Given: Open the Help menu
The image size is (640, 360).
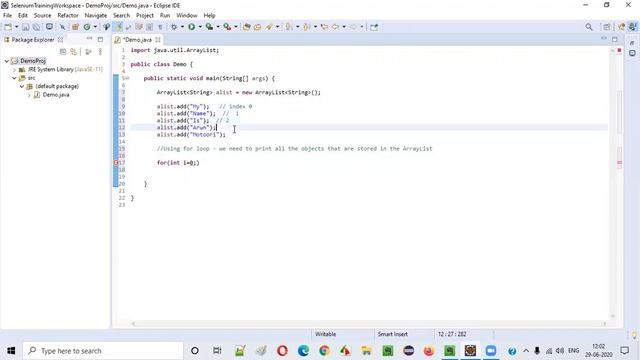Looking at the screenshot, I should pos(209,16).
